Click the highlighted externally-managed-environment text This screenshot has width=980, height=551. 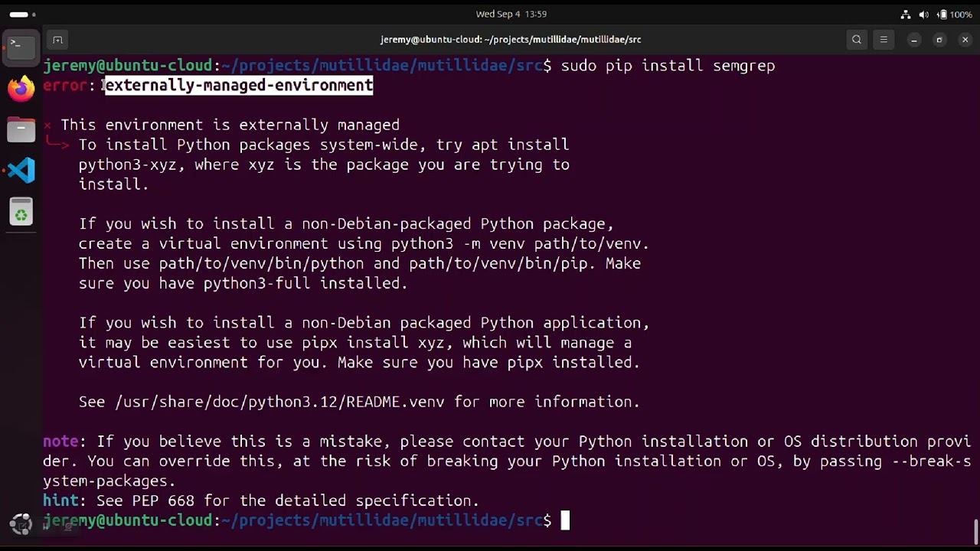click(x=239, y=85)
